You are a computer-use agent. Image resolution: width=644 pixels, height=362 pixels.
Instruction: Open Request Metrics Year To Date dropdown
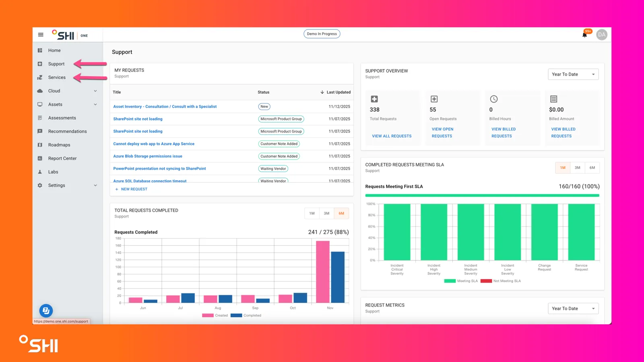coord(573,309)
